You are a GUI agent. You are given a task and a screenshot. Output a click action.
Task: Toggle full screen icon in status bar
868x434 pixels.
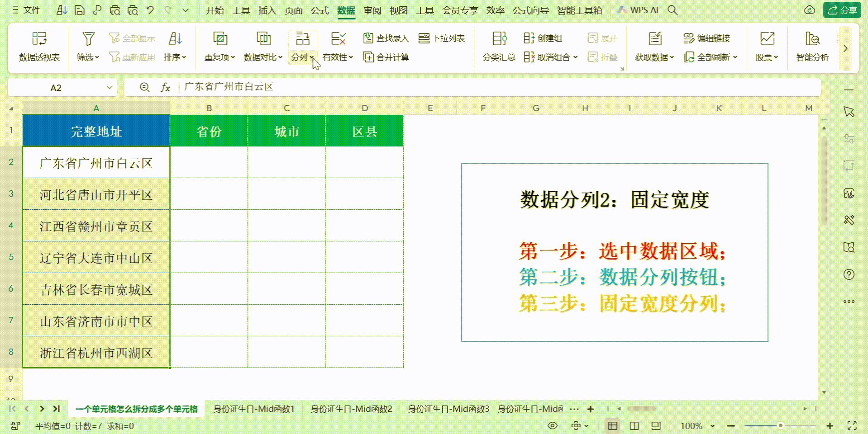pyautogui.click(x=852, y=426)
